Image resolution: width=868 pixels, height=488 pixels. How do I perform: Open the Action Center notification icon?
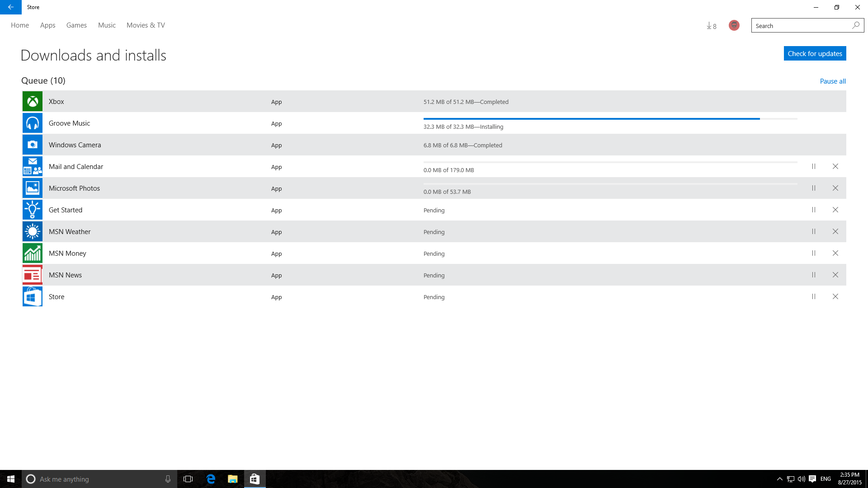tap(812, 479)
